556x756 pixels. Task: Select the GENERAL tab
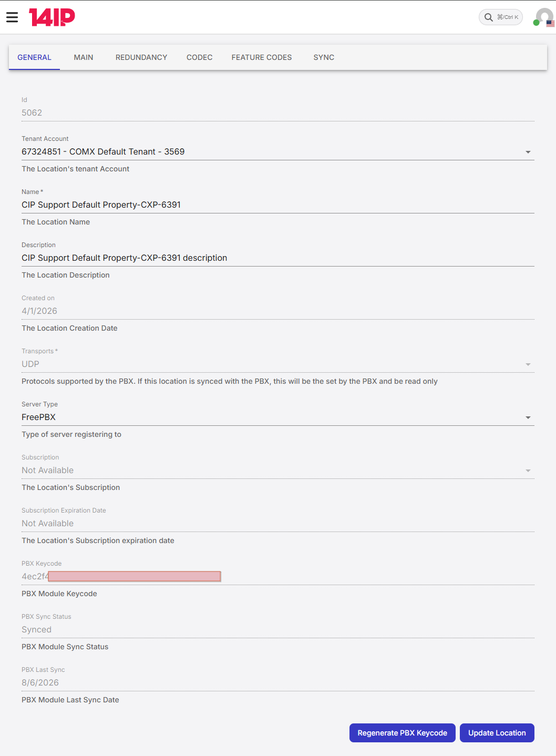[34, 57]
